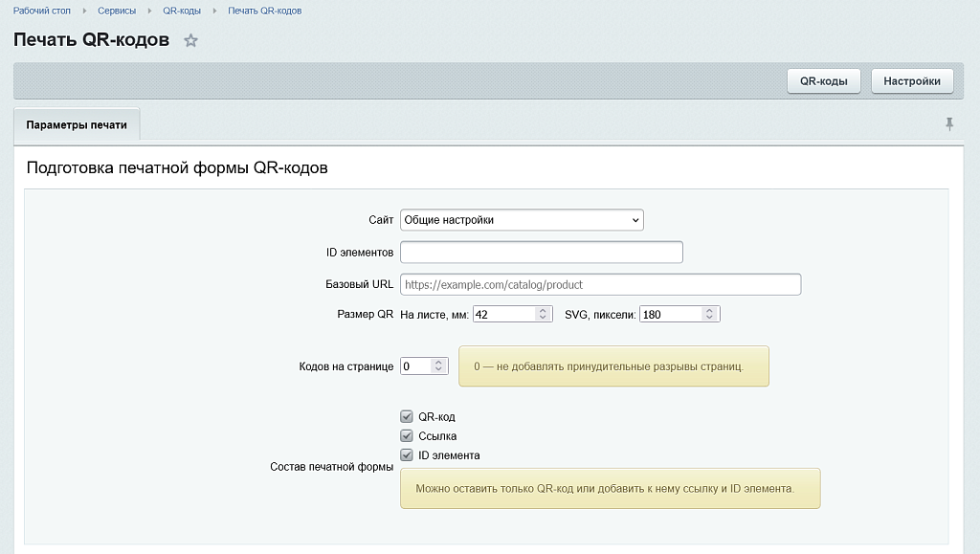Go to Сервисы breadcrumb link
This screenshot has width=980, height=554.
pos(117,11)
